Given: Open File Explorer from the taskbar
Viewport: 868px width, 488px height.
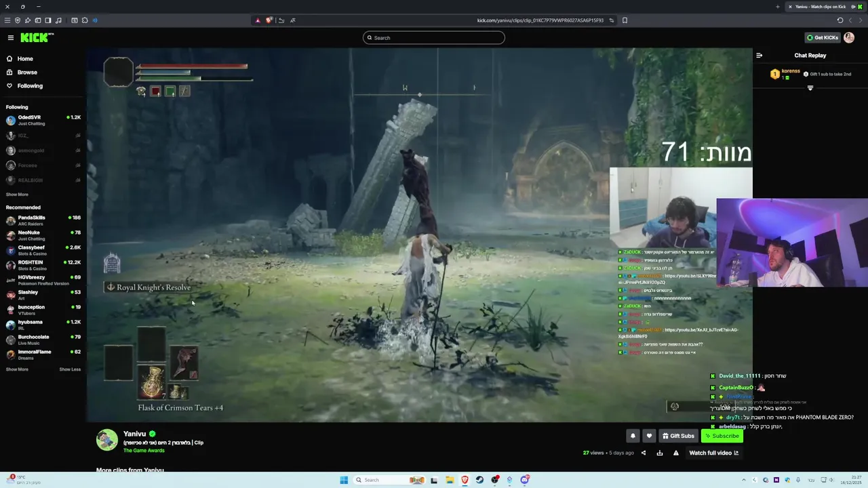Looking at the screenshot, I should tap(450, 480).
